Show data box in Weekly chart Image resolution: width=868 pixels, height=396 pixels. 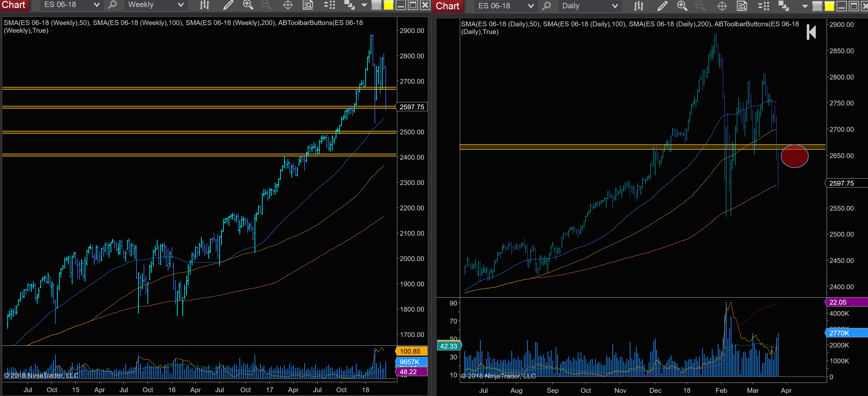tap(308, 5)
